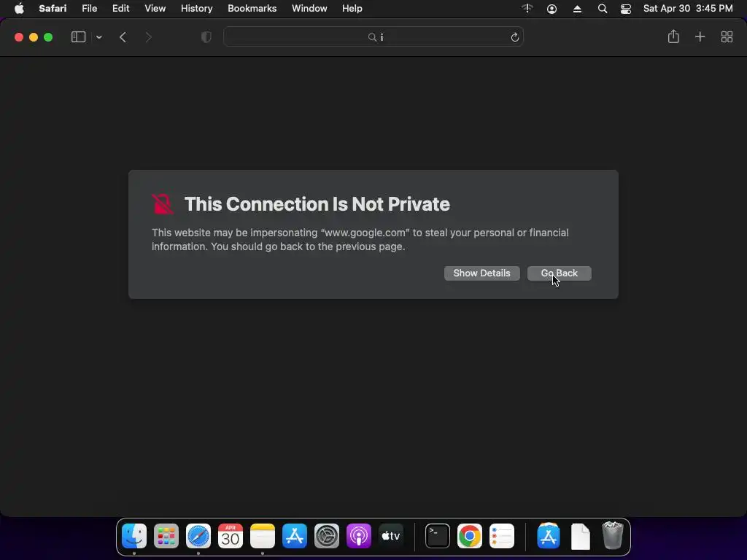
Task: Click the red close window button
Action: tap(19, 37)
